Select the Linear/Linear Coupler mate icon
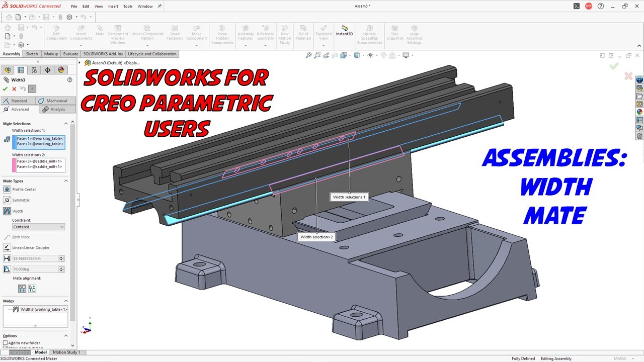The width and height of the screenshot is (644, 362). coord(7,247)
